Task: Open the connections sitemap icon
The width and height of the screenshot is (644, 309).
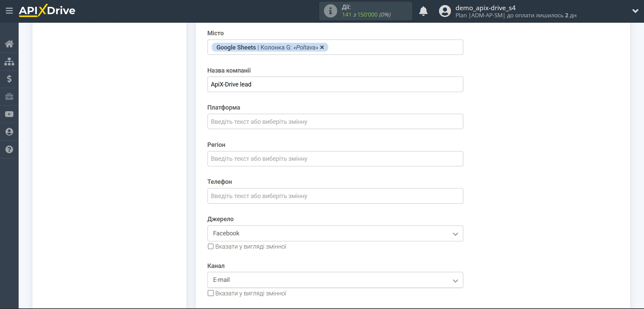Action: point(9,61)
